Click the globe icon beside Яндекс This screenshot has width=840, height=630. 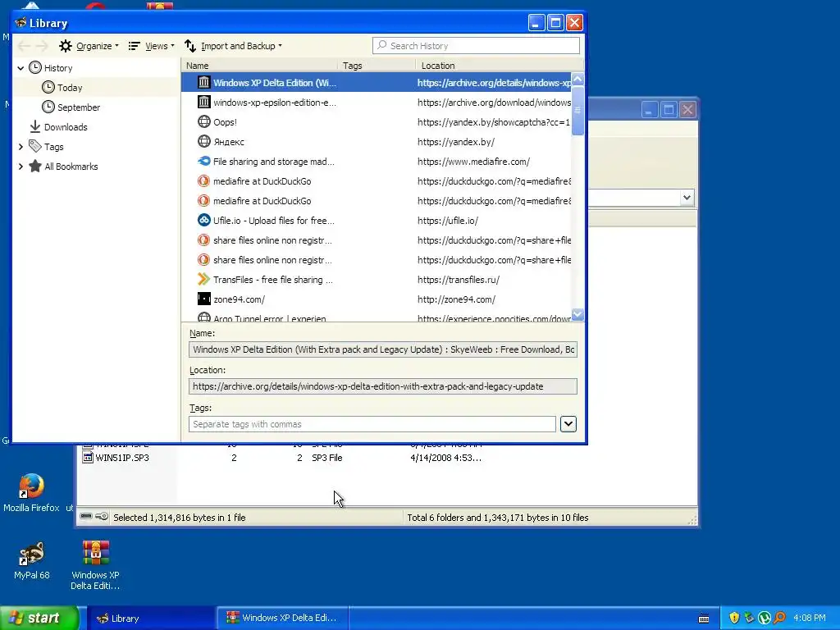pyautogui.click(x=203, y=141)
